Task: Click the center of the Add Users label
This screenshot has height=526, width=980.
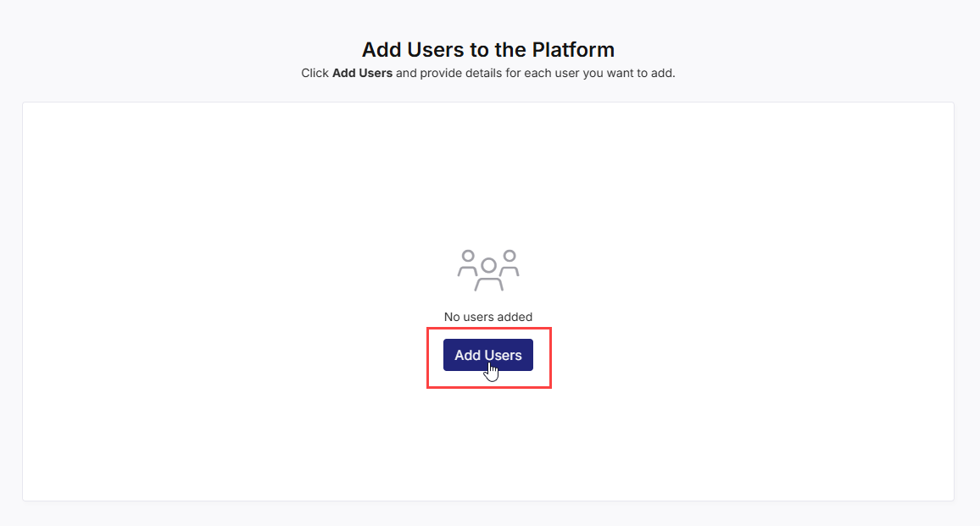Action: point(487,355)
